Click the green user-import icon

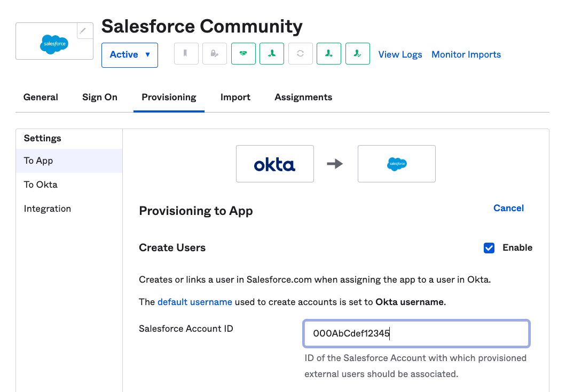point(272,53)
